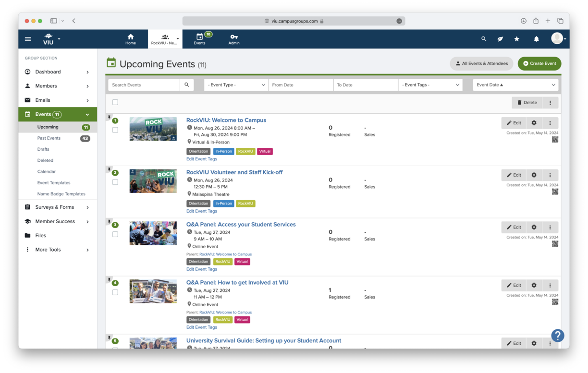Open the Event Tags dropdown

point(430,85)
